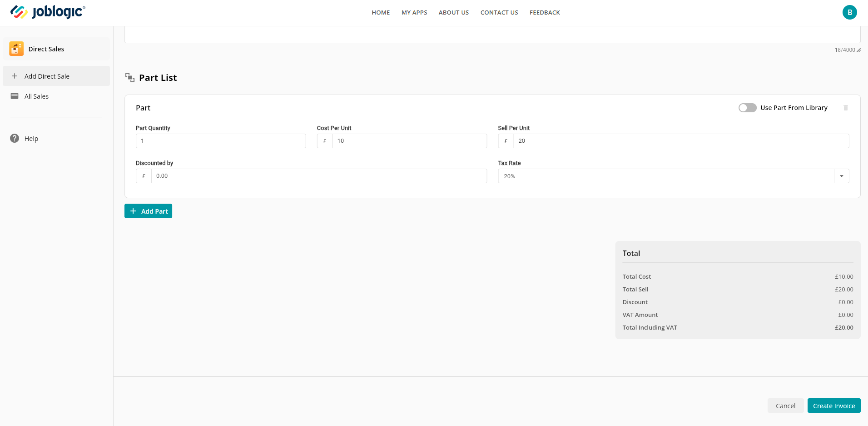Click the Total Sell label
This screenshot has width=868, height=426.
pyautogui.click(x=635, y=289)
